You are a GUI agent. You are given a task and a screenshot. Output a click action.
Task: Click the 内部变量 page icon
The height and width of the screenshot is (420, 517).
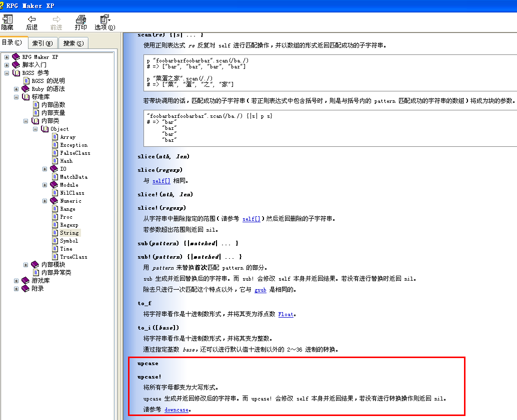[36, 113]
